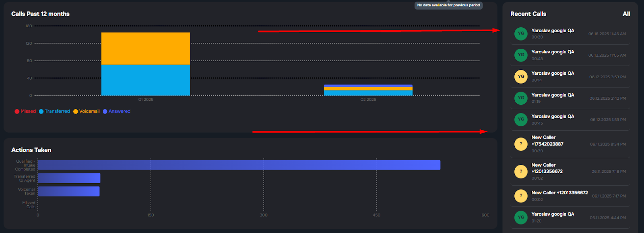Click the 01:19 call duration
The width and height of the screenshot is (644, 233).
(x=536, y=102)
